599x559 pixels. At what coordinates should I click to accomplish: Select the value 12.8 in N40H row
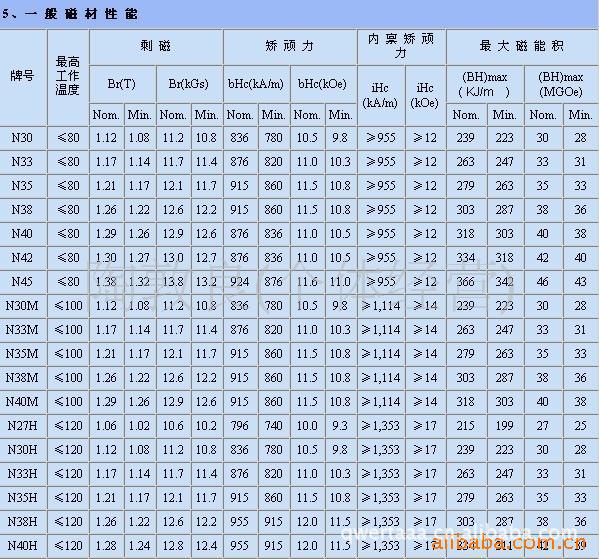(x=173, y=546)
